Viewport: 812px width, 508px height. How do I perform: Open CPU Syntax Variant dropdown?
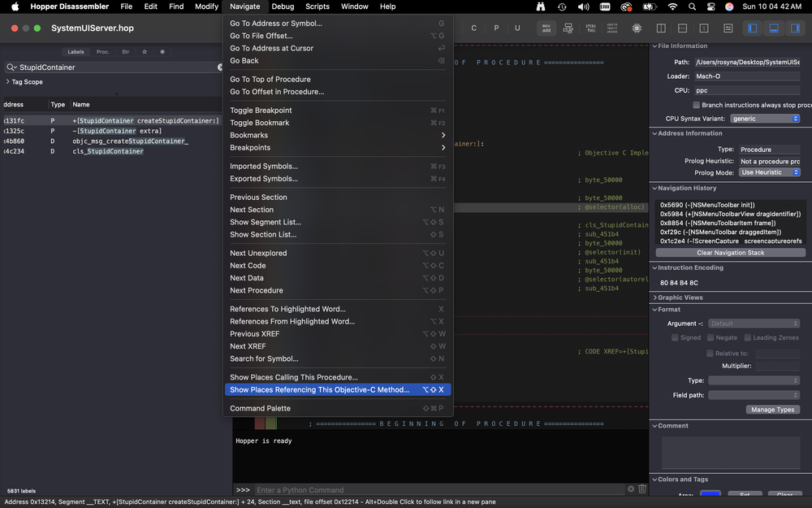pos(765,119)
